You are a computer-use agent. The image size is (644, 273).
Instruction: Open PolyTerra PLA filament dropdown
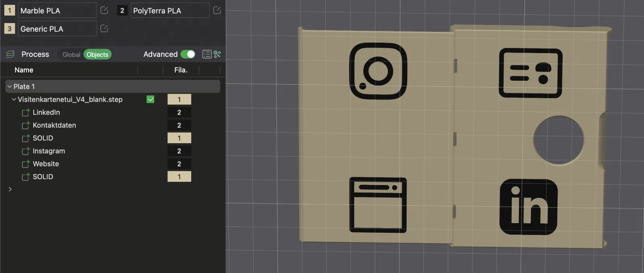pos(170,10)
